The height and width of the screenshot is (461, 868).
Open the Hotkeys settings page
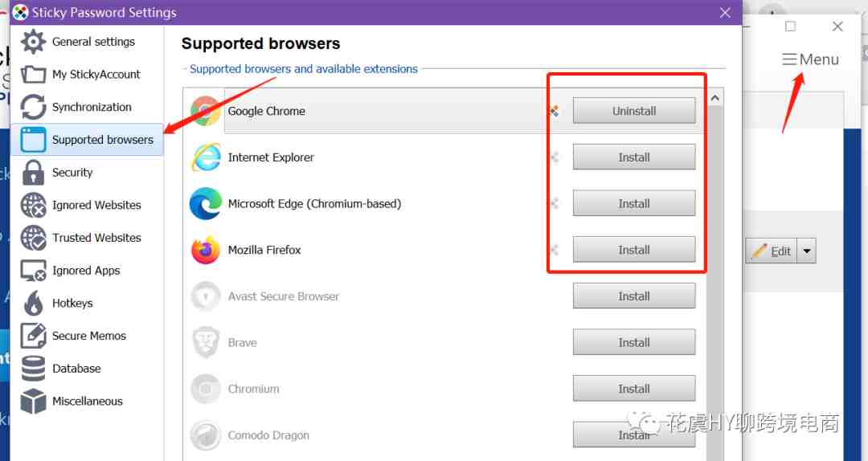87,303
